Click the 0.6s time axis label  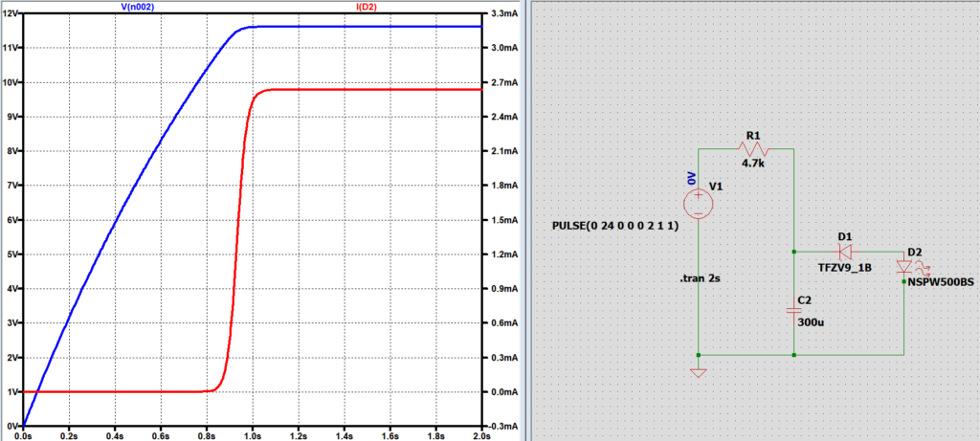pyautogui.click(x=161, y=434)
